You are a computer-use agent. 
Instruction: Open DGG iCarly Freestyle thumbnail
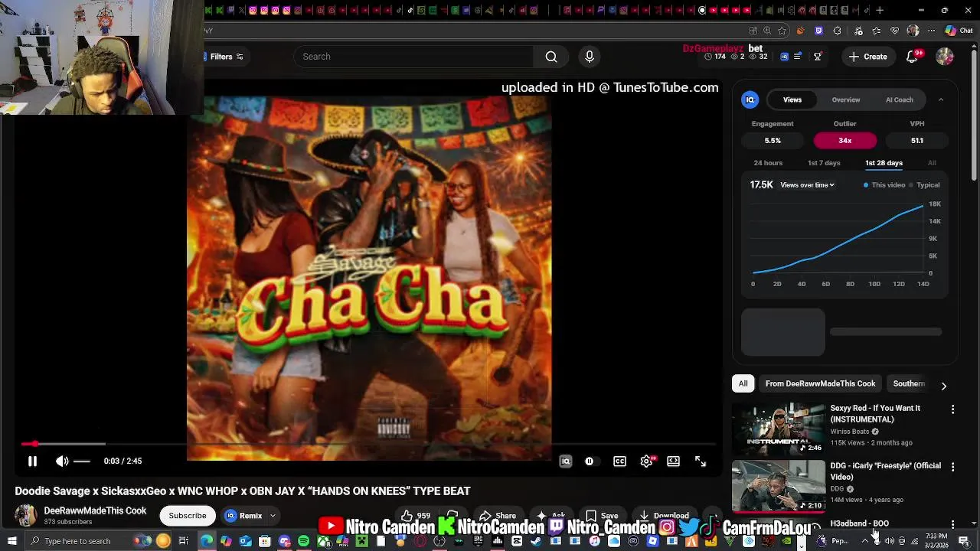779,486
